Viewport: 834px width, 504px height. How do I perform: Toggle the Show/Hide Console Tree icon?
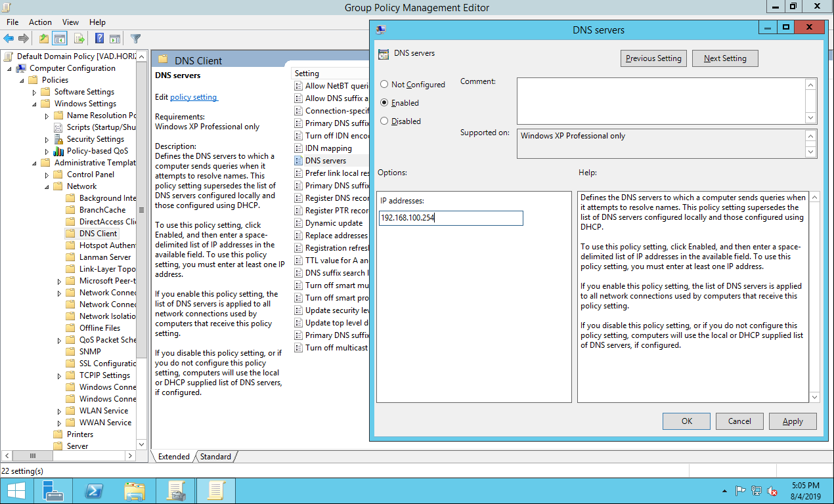point(60,39)
